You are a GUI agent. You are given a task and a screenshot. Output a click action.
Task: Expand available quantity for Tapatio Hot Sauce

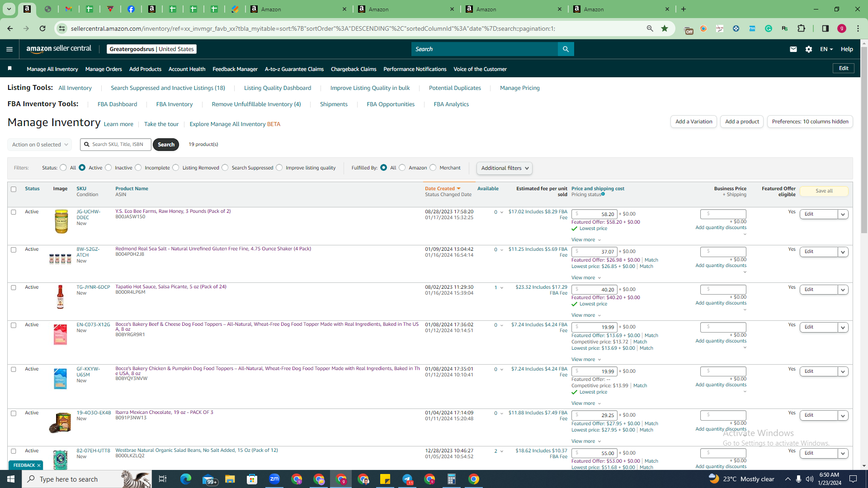tap(502, 288)
